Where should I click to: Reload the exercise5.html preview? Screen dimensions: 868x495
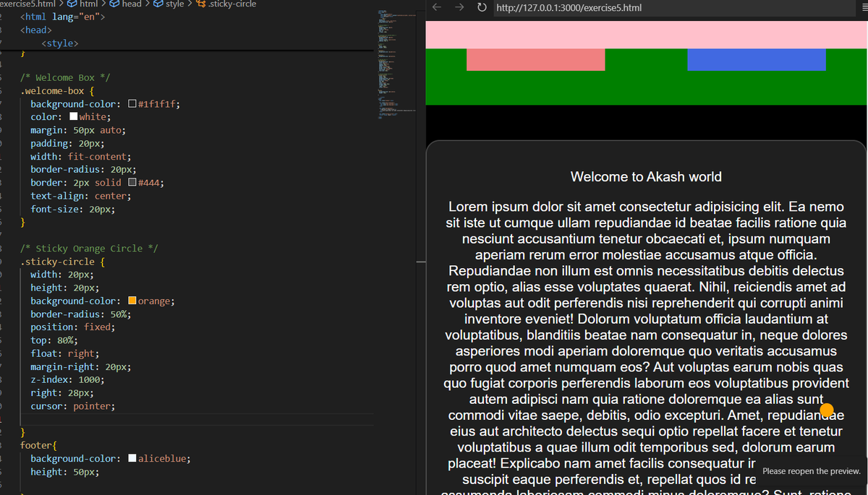point(482,8)
